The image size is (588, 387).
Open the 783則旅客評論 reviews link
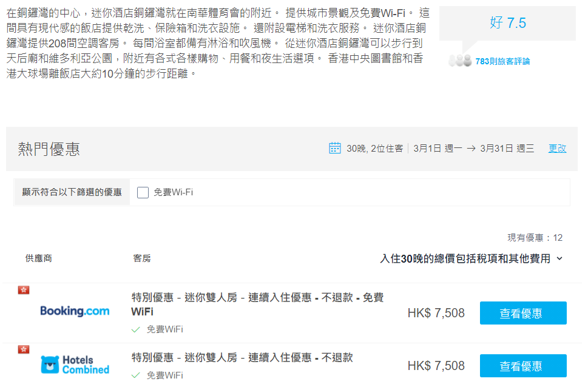(502, 61)
